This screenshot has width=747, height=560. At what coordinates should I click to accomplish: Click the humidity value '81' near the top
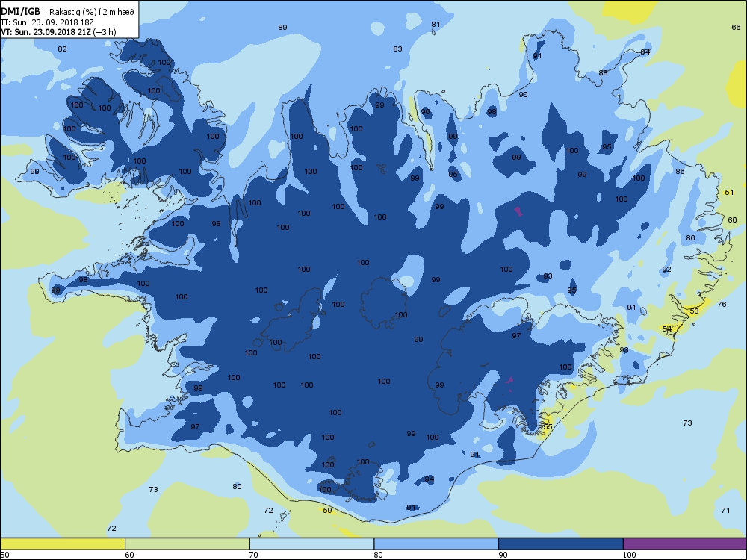coord(436,25)
